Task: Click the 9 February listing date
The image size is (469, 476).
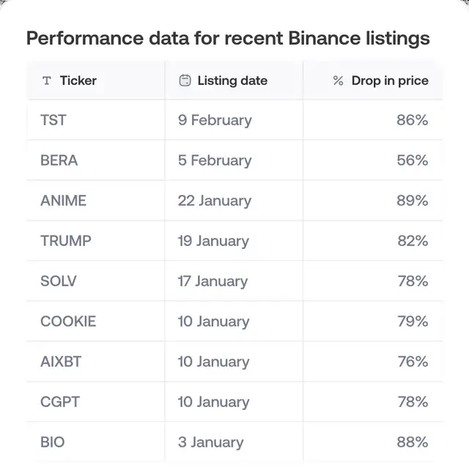Action: pos(215,120)
